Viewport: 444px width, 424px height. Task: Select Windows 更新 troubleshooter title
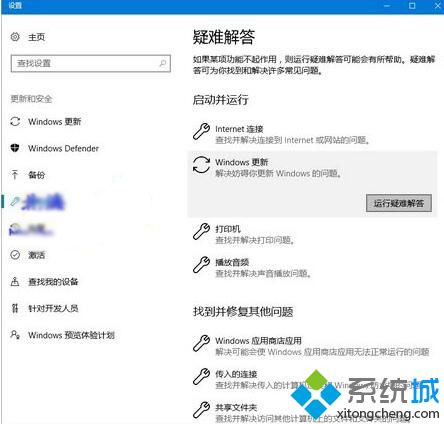pyautogui.click(x=242, y=162)
